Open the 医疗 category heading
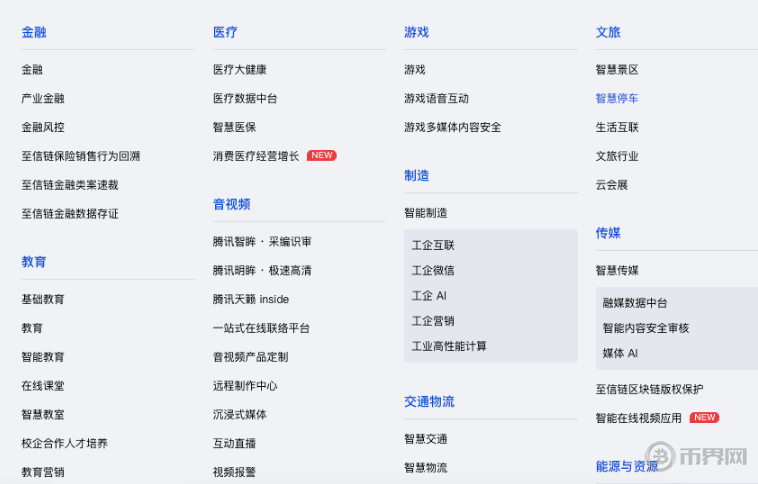Screen dimensions: 758x484 pyautogui.click(x=225, y=32)
